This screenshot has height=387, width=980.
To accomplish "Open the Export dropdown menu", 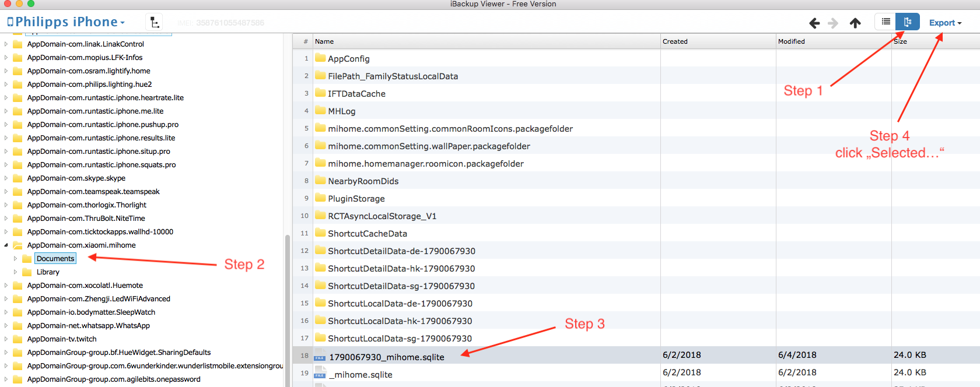I will point(945,23).
